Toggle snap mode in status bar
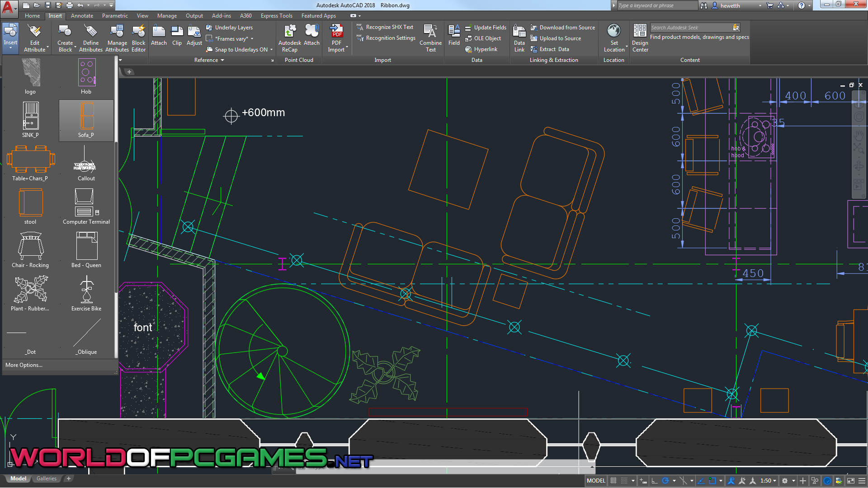Screen dimensions: 868x488 click(624, 481)
